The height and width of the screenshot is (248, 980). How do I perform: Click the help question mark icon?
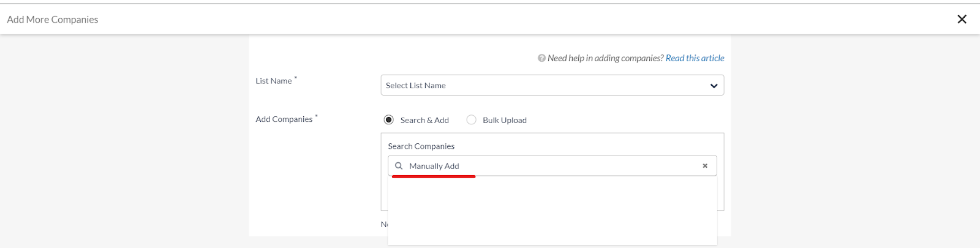[541, 58]
